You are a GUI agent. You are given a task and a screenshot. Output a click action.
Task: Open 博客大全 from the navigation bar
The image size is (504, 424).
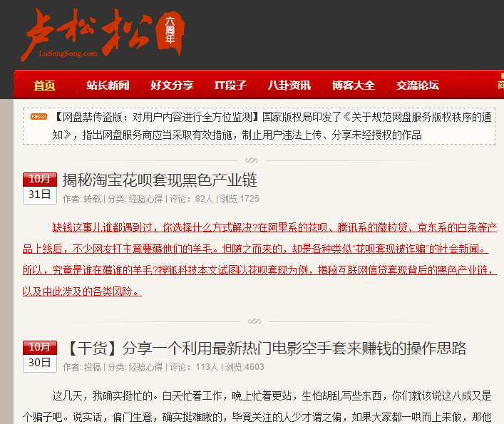coord(353,86)
